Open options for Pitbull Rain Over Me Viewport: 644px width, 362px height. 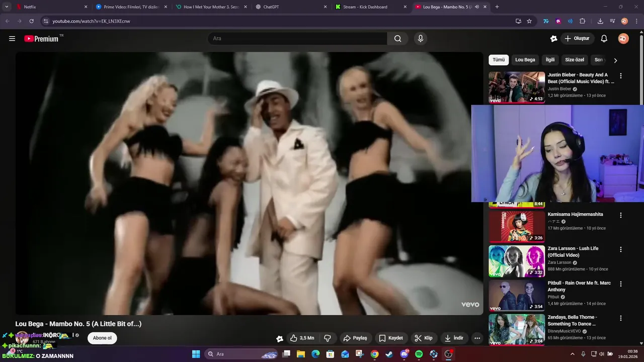point(621,284)
